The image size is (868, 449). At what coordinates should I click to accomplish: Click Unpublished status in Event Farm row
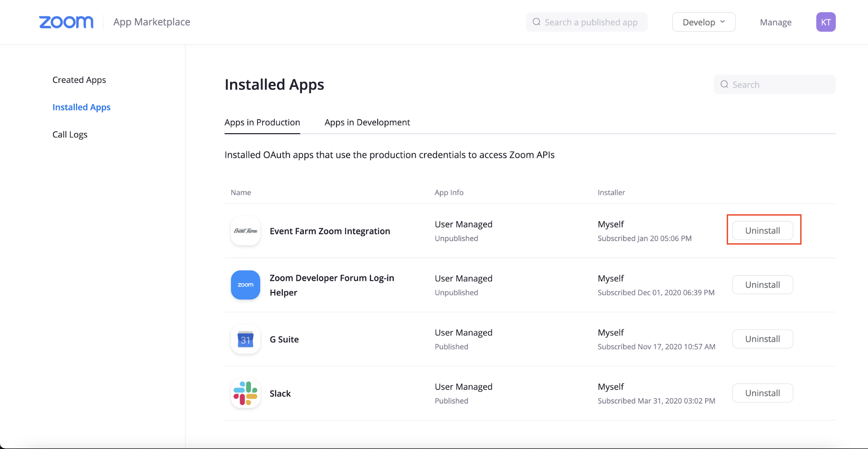(456, 238)
